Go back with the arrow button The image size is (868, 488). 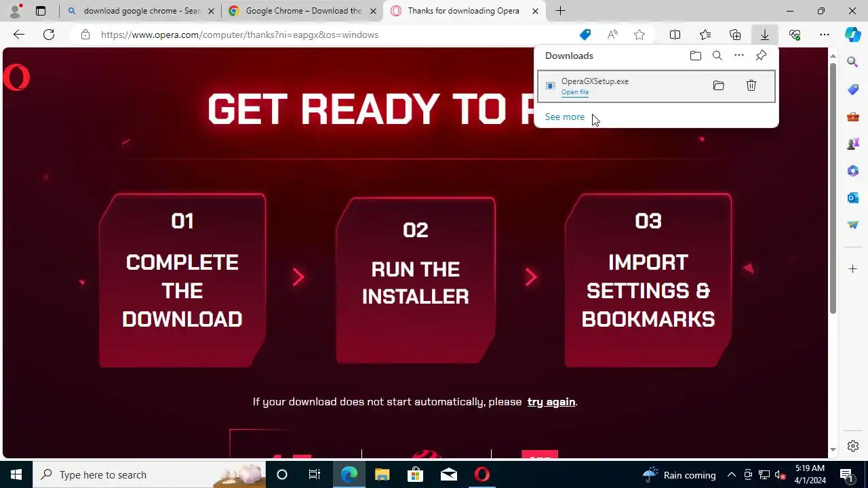tap(19, 35)
